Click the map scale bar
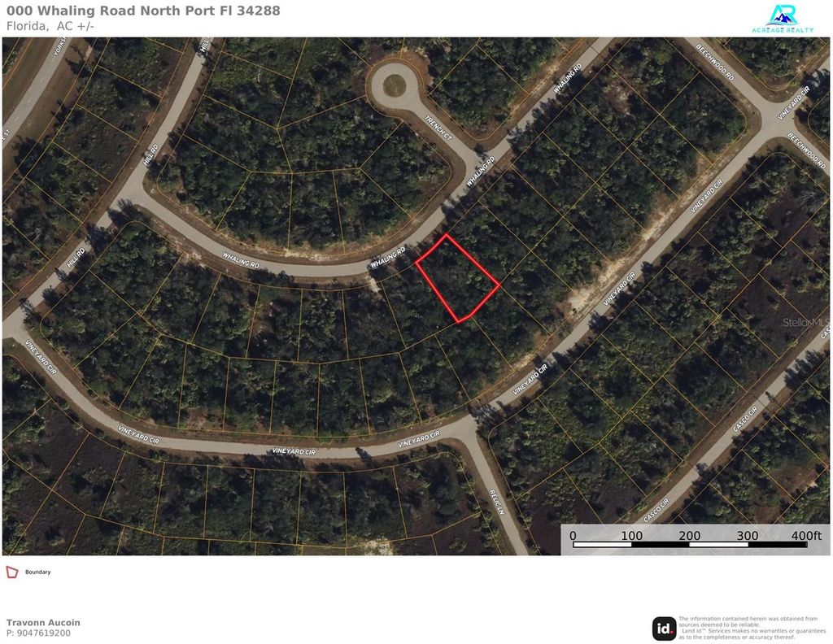833x644 pixels. pos(696,540)
